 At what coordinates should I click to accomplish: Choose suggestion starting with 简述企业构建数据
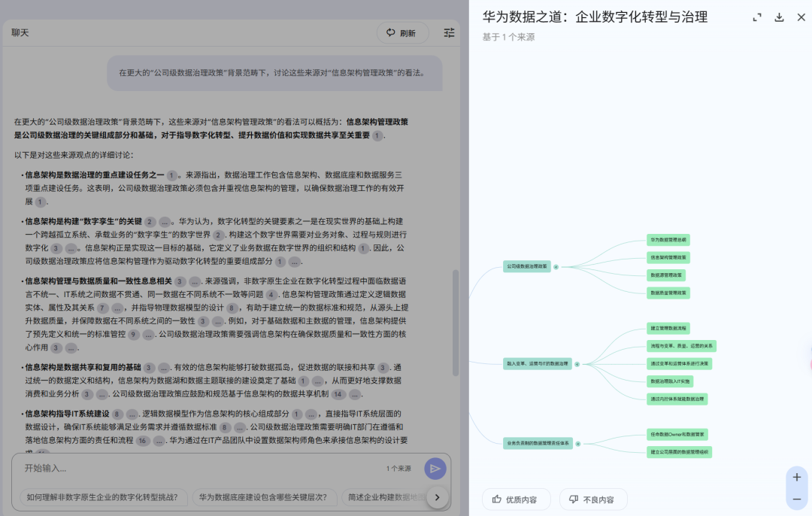383,497
